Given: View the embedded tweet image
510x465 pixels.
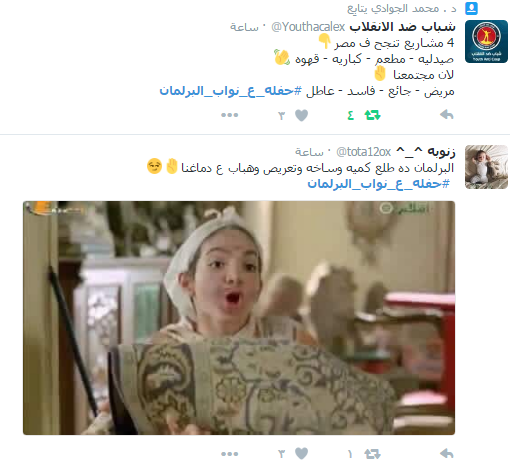Looking at the screenshot, I should click(239, 318).
